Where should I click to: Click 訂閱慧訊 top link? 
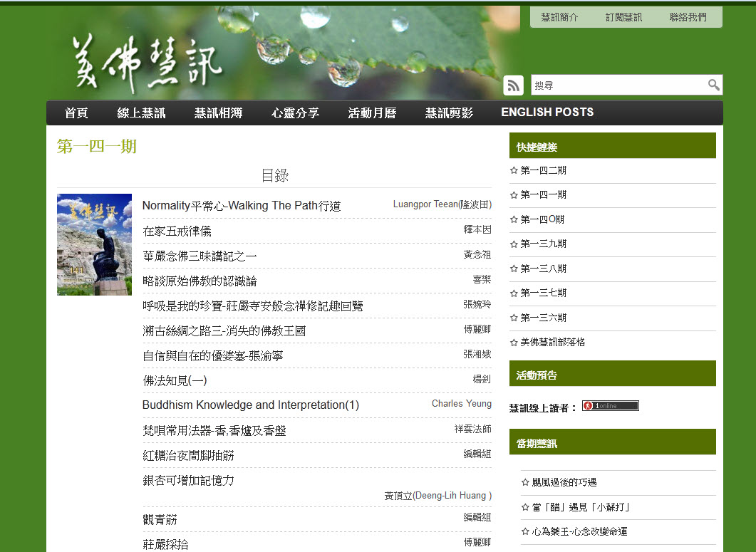pyautogui.click(x=623, y=17)
